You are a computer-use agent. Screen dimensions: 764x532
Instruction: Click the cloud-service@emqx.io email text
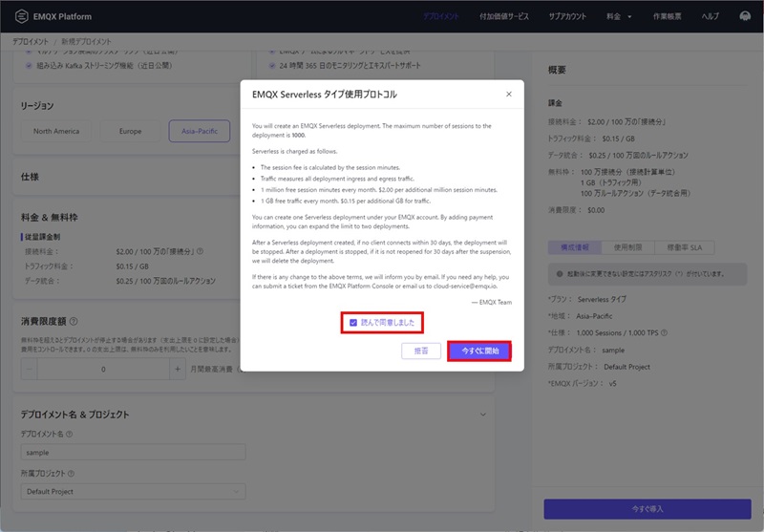tap(465, 286)
